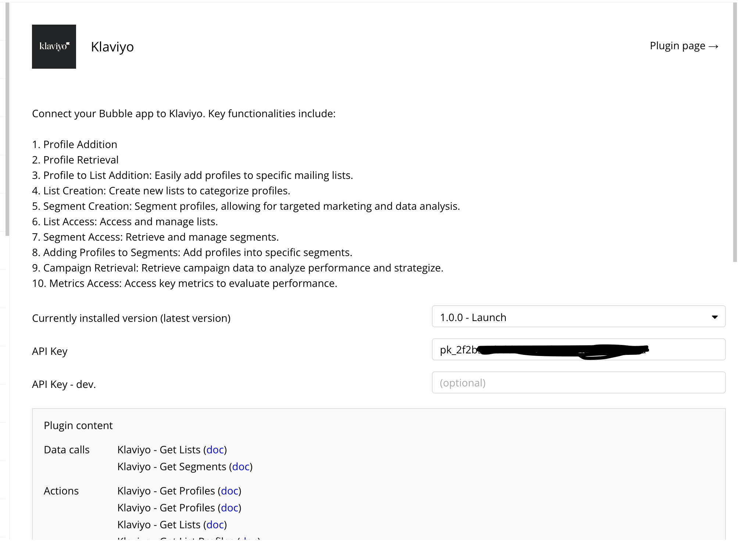
Task: Click the '9. Campaign Retrieval' line
Action: tap(238, 268)
